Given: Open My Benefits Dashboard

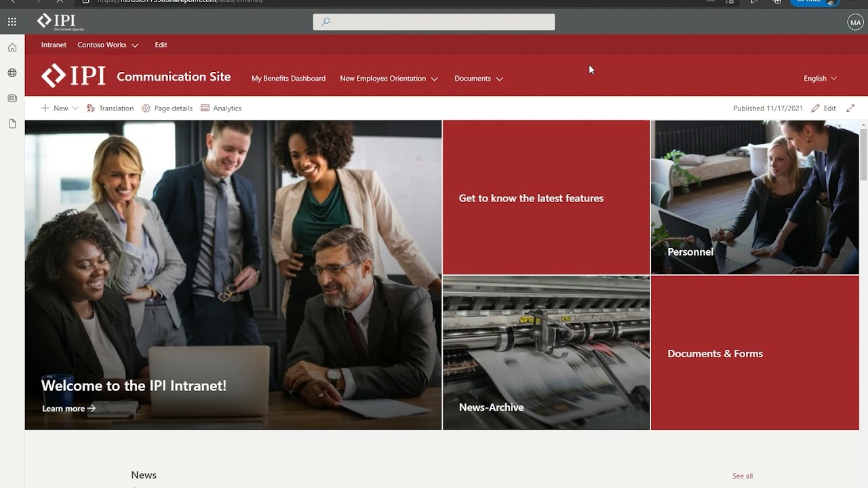Looking at the screenshot, I should click(x=288, y=79).
